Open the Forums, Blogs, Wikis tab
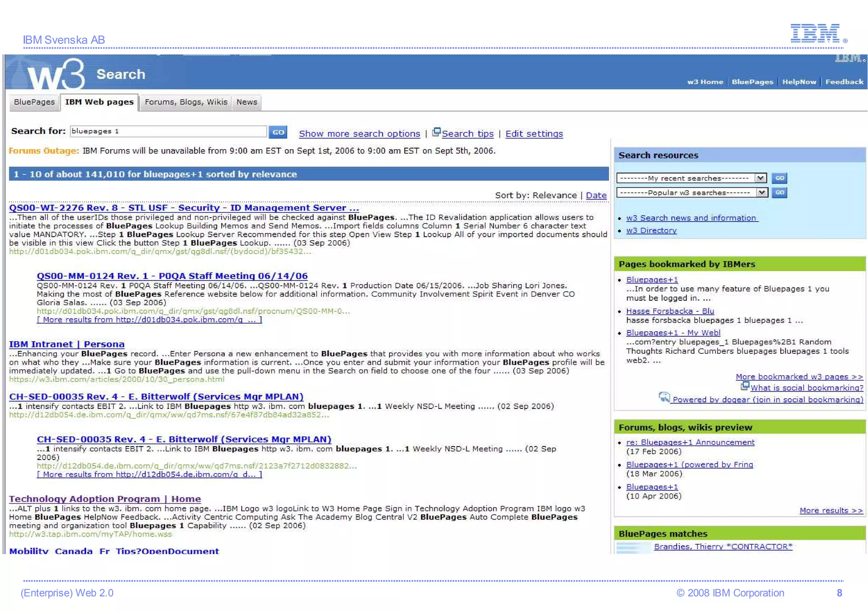Viewport: 868px width, 613px height. pyautogui.click(x=186, y=102)
